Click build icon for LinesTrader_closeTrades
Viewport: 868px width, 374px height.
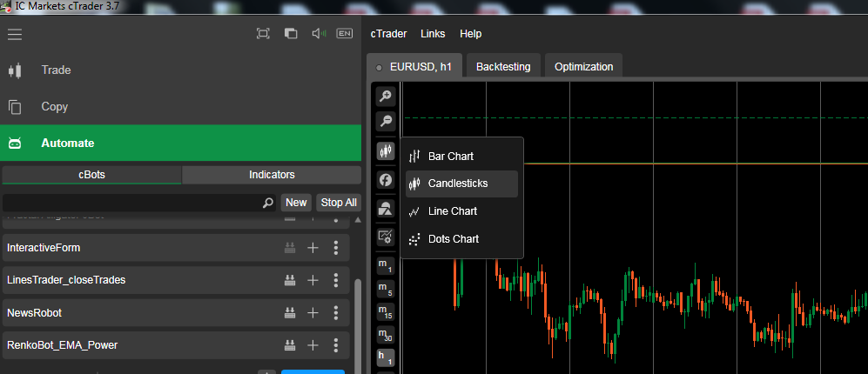tap(290, 280)
